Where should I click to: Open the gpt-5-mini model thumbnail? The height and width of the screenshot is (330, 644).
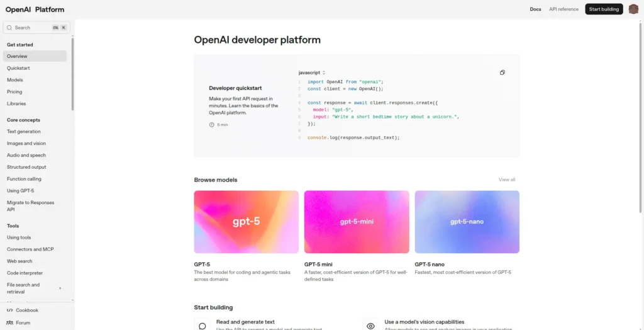tap(357, 222)
